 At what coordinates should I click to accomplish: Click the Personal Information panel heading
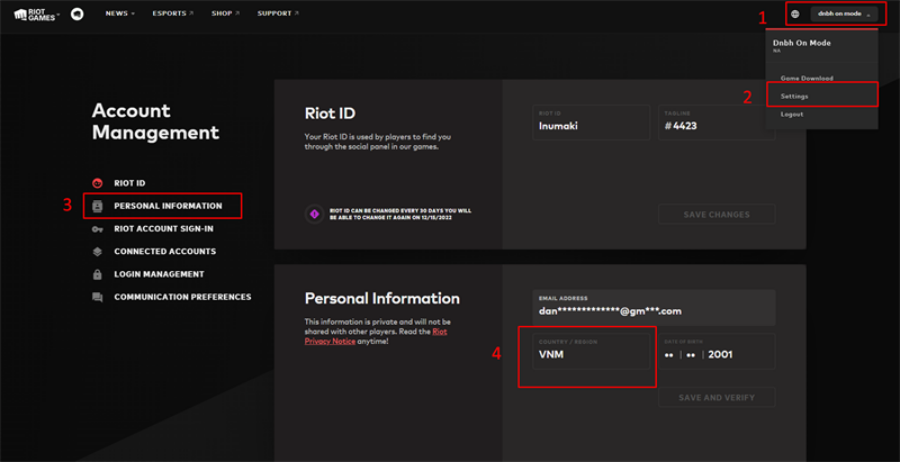[x=382, y=298]
